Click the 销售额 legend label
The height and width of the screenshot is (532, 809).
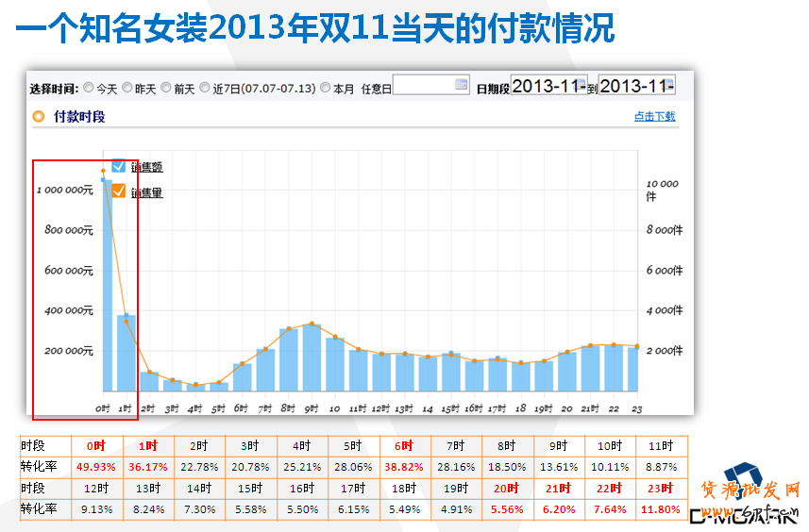pyautogui.click(x=146, y=167)
